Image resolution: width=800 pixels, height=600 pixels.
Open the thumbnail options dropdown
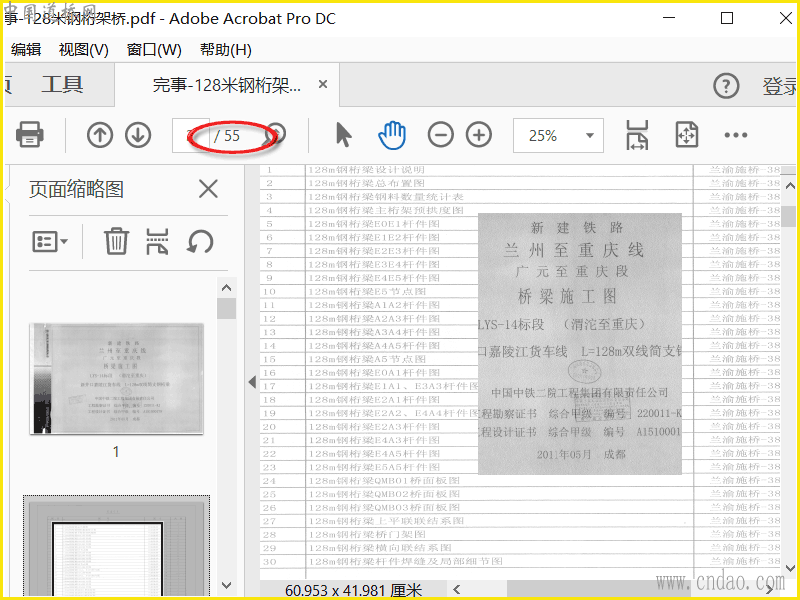click(x=49, y=241)
